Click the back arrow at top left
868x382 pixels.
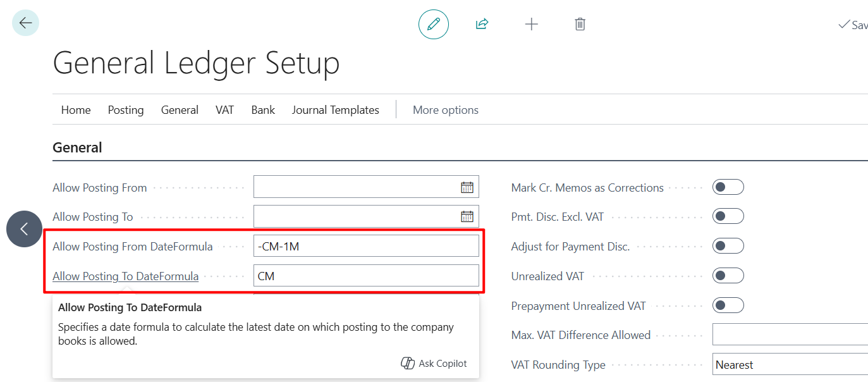(25, 22)
